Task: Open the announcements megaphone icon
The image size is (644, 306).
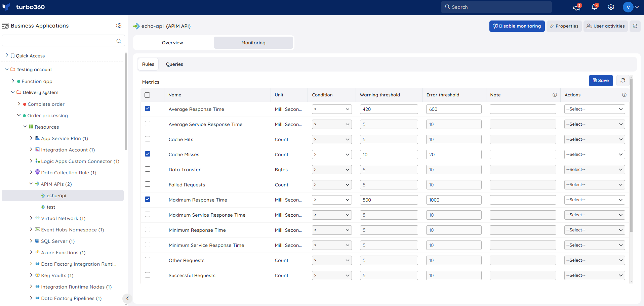Action: click(x=577, y=7)
